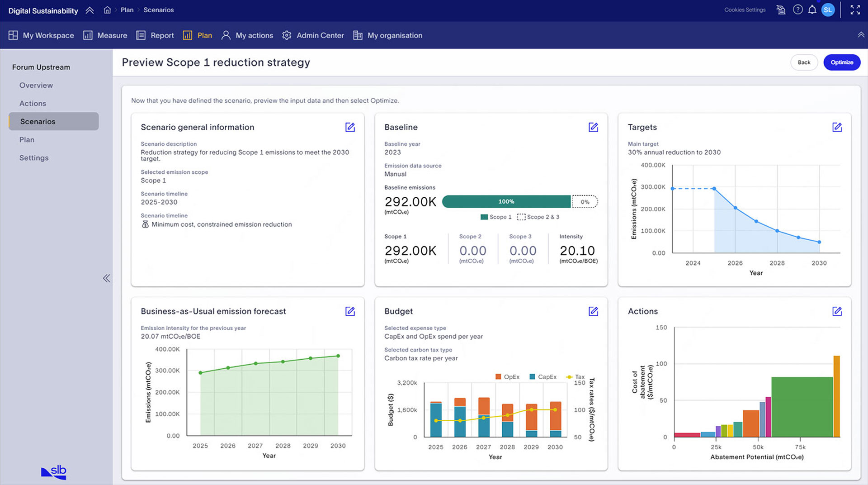Open the Budget card editor

(593, 311)
